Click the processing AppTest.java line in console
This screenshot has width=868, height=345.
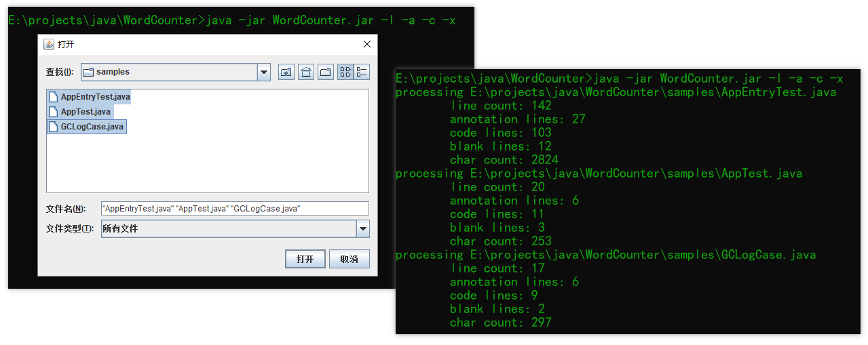[x=599, y=174]
